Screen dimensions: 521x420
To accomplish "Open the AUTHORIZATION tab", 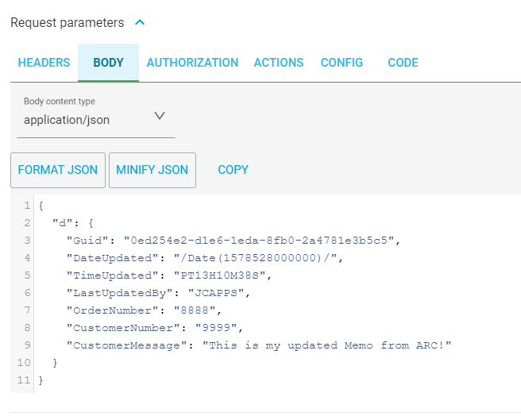I will coord(192,63).
